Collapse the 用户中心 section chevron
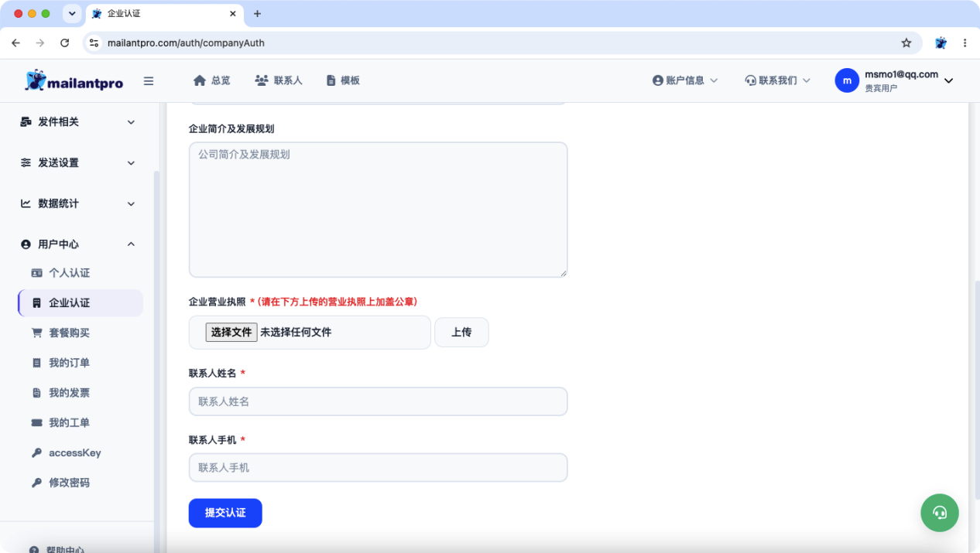The width and height of the screenshot is (980, 553). click(131, 244)
